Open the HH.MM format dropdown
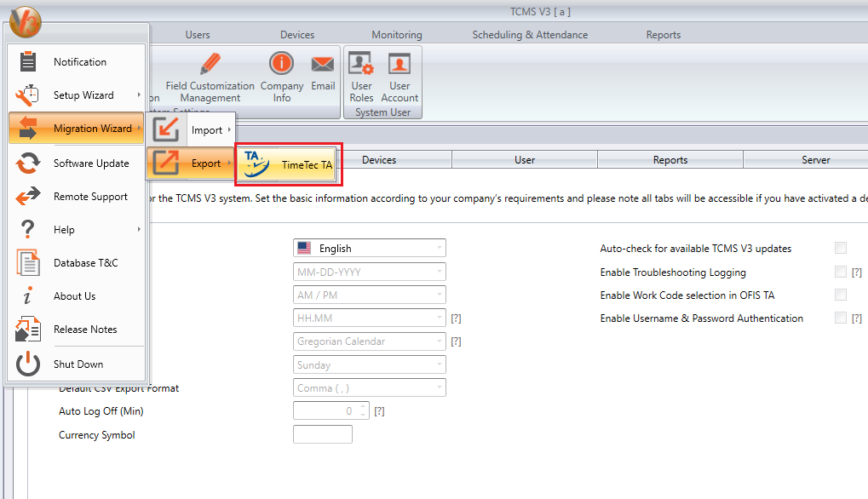868x499 pixels. pos(369,318)
